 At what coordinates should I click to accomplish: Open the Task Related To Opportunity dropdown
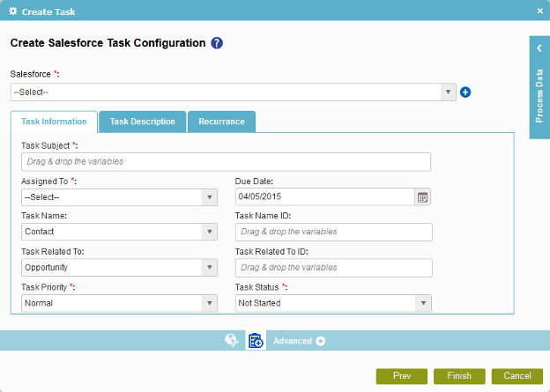click(x=119, y=268)
